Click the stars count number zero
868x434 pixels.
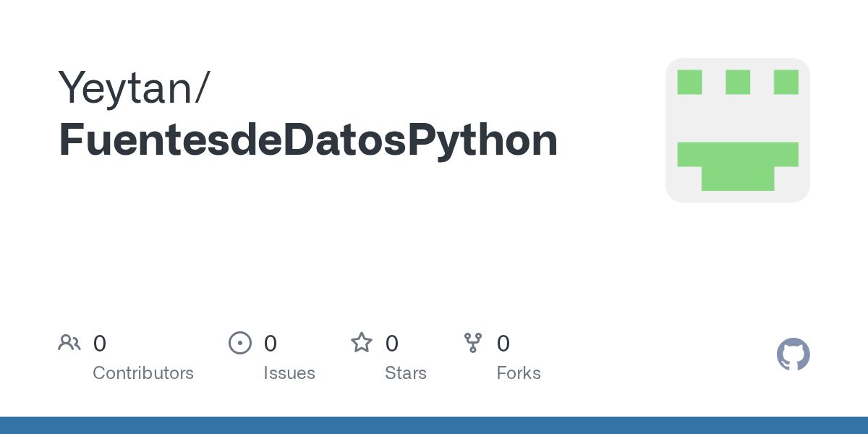392,344
